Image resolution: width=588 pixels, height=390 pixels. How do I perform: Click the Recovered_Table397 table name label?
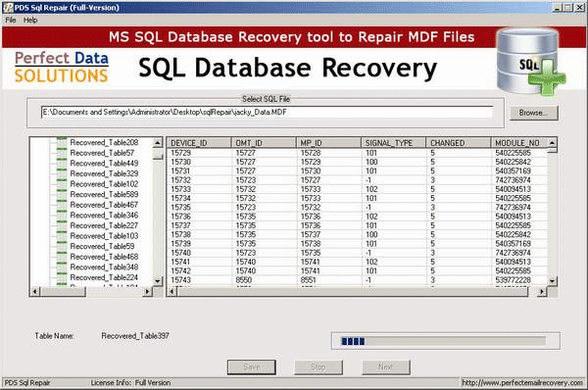[x=135, y=336]
